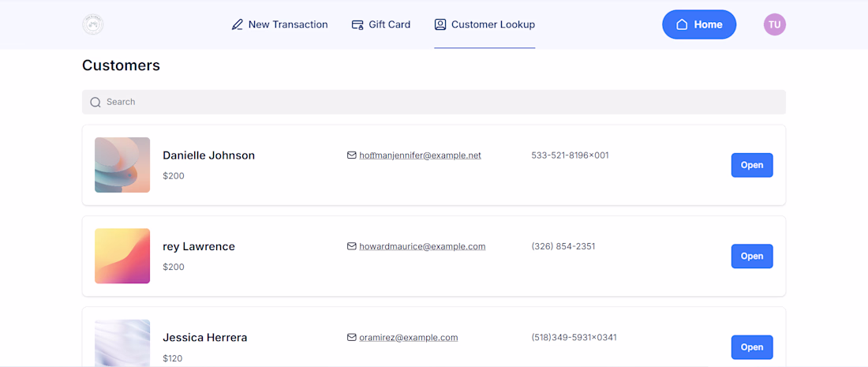Select Danielle Johnson's profile thumbnail
The height and width of the screenshot is (367, 868).
pyautogui.click(x=122, y=165)
